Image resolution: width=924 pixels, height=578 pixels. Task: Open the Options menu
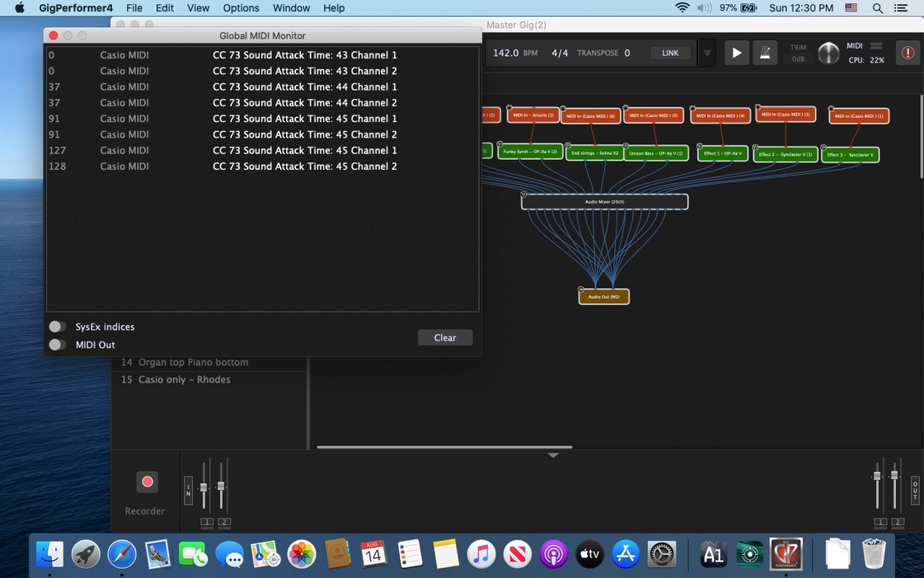pos(241,7)
